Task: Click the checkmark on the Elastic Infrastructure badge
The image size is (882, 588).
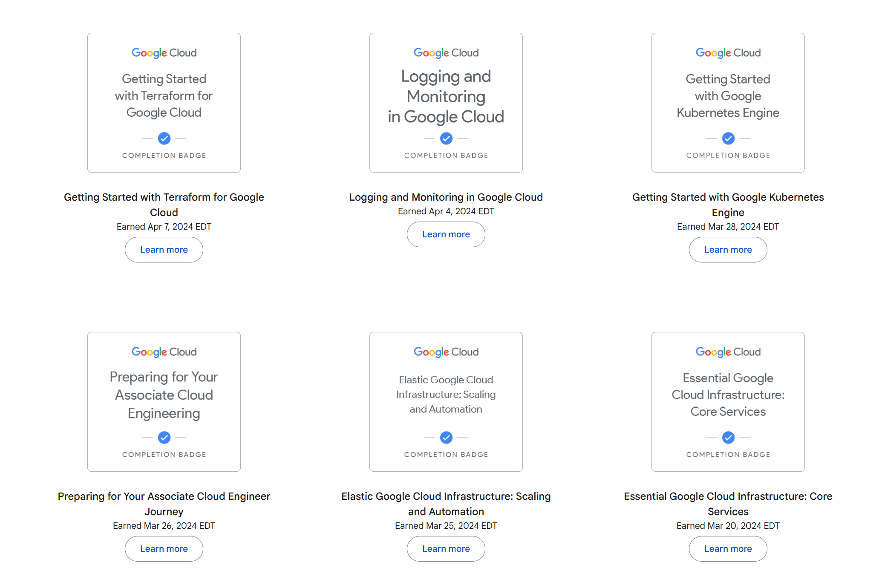Action: point(446,438)
